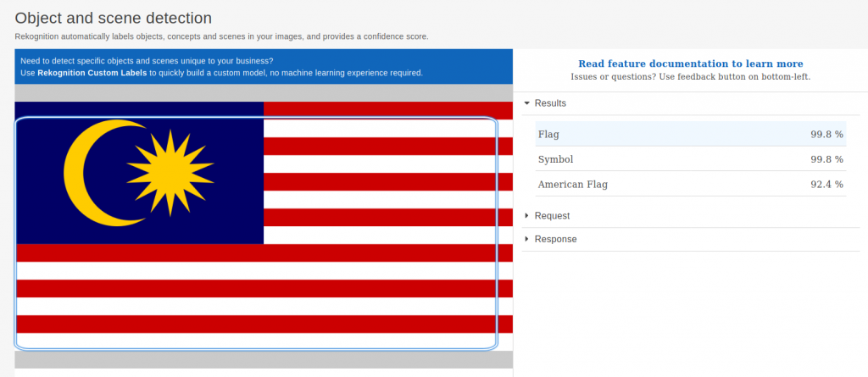The height and width of the screenshot is (377, 868).
Task: Click the Object and scene detection heading
Action: coord(113,18)
